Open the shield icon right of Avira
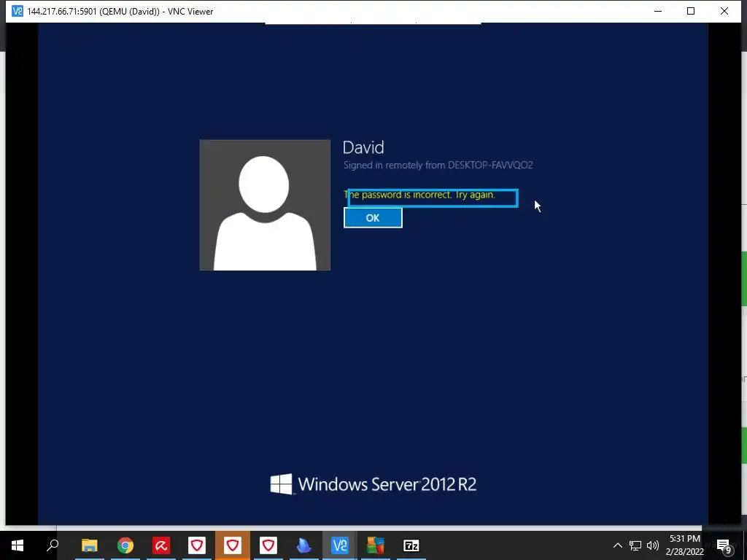Screen dimensions: 747x560 pyautogui.click(x=197, y=545)
